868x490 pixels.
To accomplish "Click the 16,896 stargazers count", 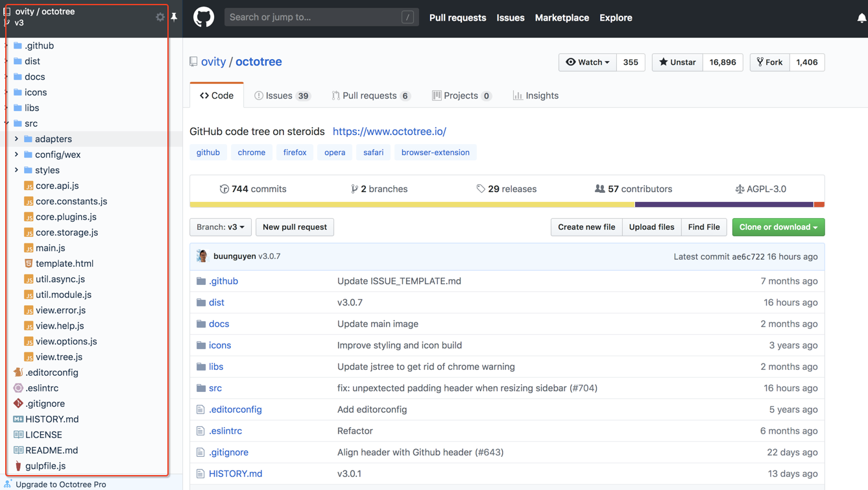I will click(723, 62).
